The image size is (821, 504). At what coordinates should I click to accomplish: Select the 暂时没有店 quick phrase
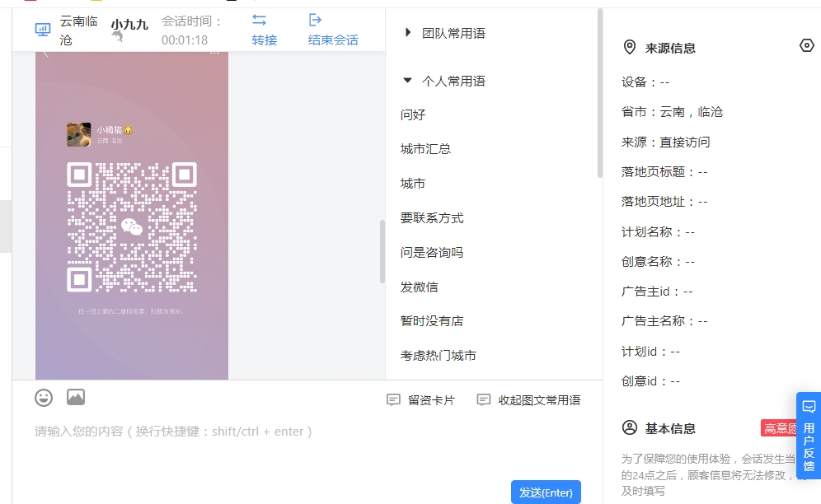(431, 321)
